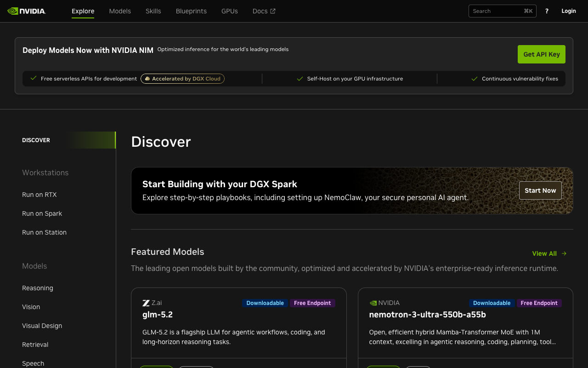Click the "Open, efficient hybrid Mamba-Transformer MoE" description
588x368 pixels.
point(463,337)
